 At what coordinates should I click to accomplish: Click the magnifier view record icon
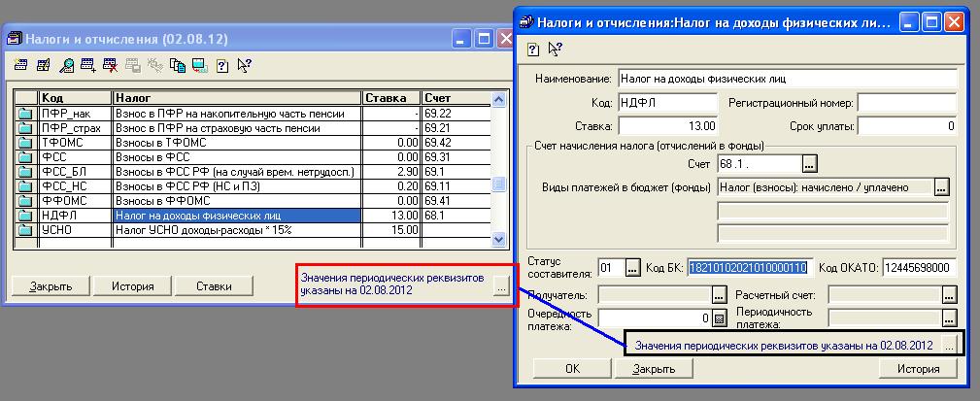[x=67, y=66]
